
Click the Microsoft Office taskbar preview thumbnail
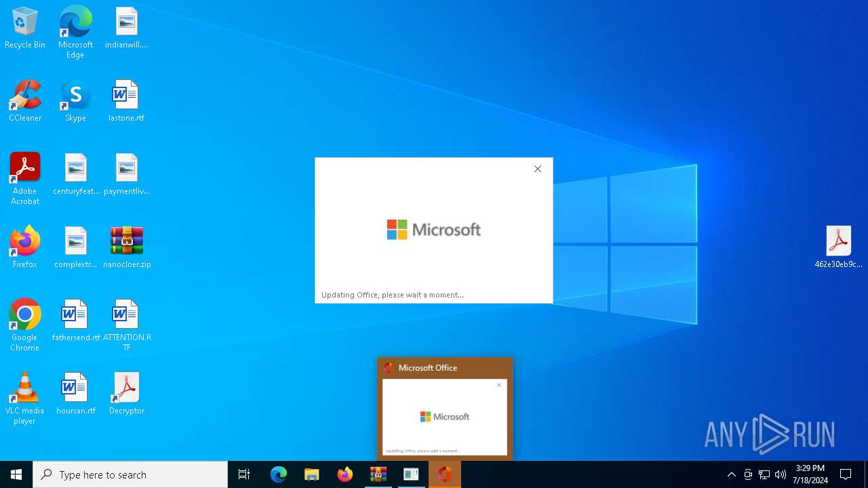[x=445, y=417]
